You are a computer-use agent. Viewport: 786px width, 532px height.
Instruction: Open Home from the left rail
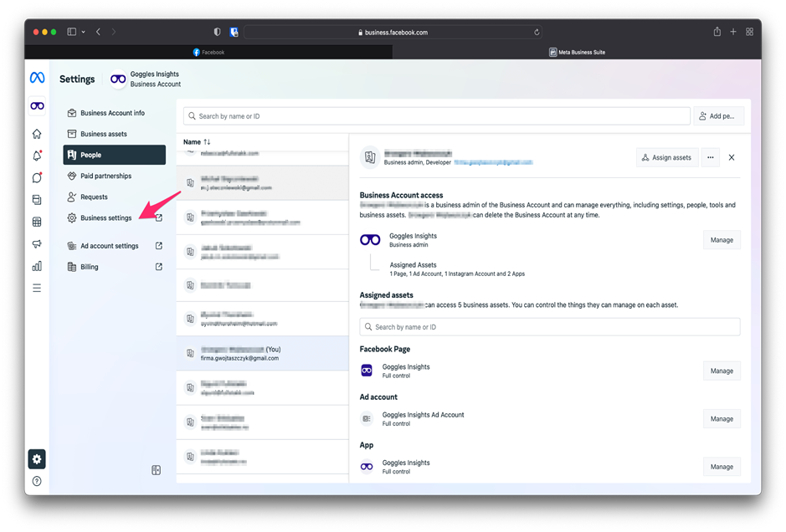pos(37,134)
